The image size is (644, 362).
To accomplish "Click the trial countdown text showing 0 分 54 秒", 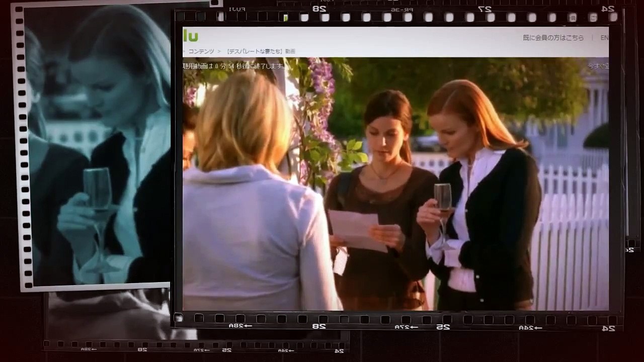I will [233, 66].
